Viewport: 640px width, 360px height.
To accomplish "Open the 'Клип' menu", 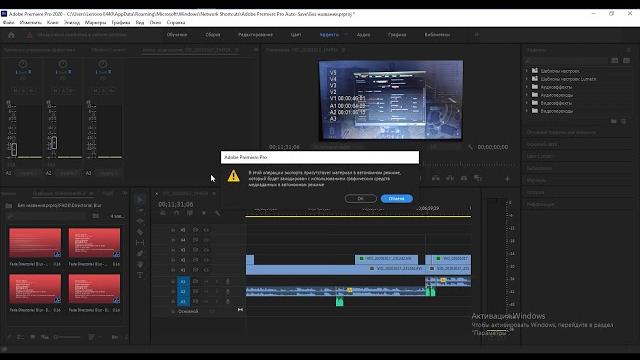I will point(53,23).
